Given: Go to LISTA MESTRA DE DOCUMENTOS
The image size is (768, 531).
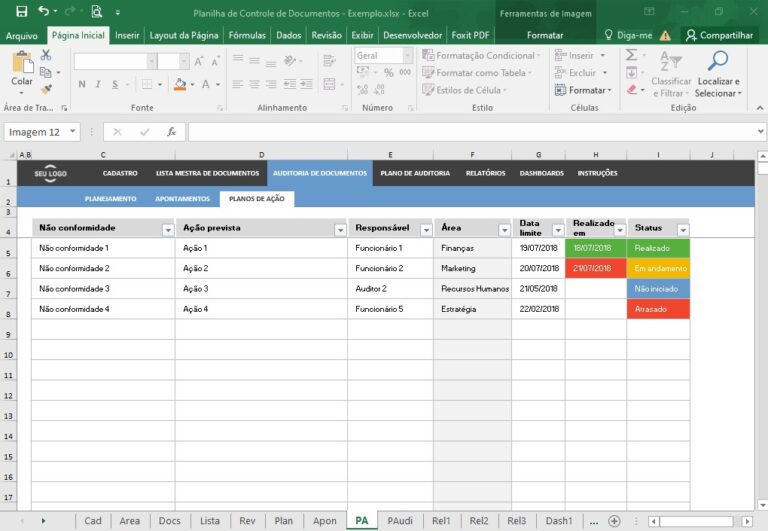Looking at the screenshot, I should 207,173.
